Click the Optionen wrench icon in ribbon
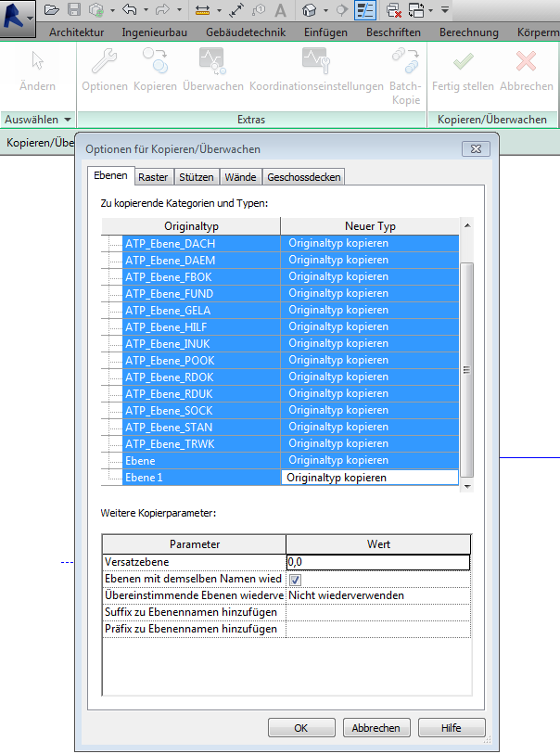 104,61
